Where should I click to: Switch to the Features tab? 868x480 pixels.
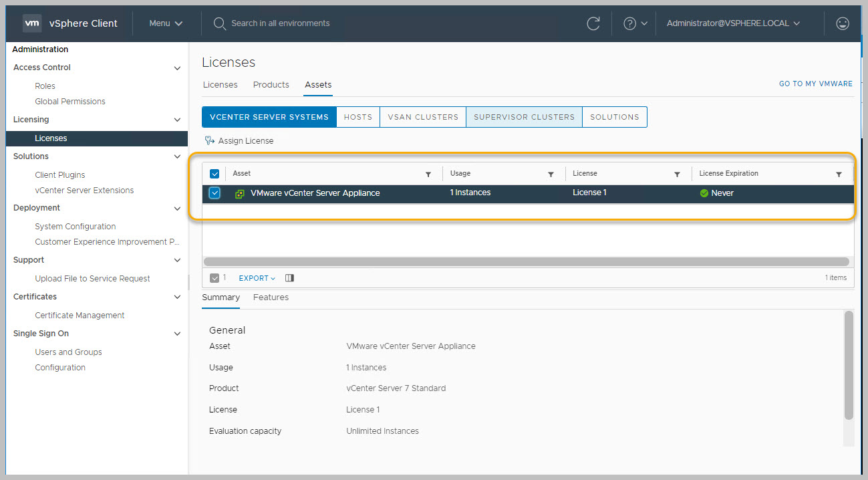tap(271, 297)
